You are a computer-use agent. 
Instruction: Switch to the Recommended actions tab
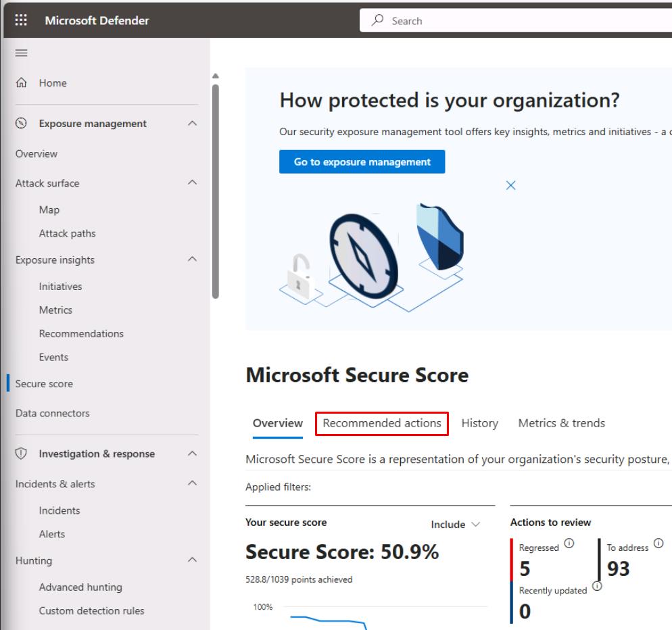pos(382,423)
